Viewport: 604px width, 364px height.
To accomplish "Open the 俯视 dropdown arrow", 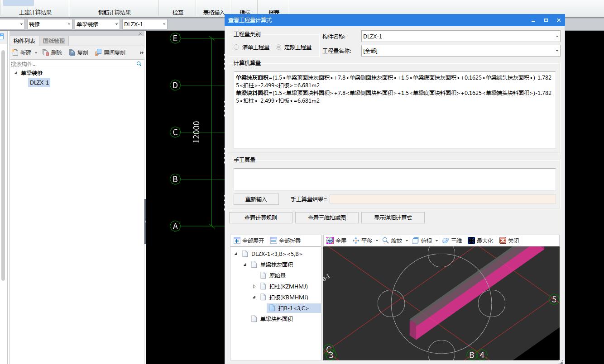I will coord(436,241).
